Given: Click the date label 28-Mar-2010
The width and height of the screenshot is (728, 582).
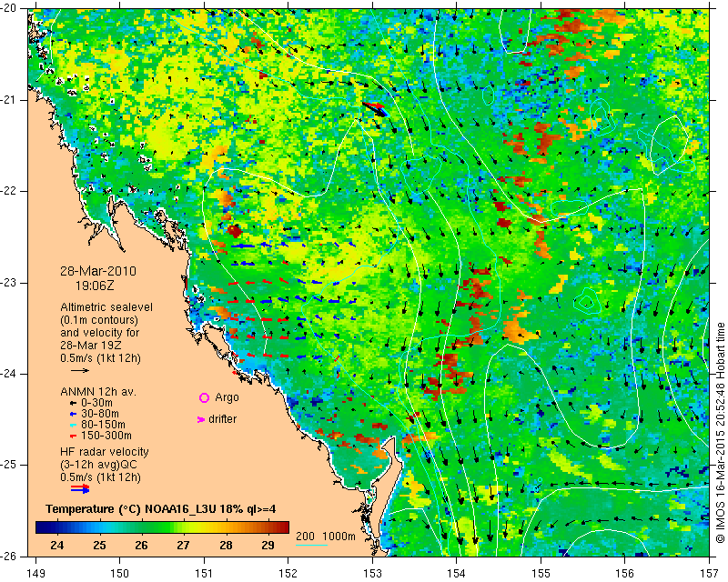Looking at the screenshot, I should (x=98, y=271).
